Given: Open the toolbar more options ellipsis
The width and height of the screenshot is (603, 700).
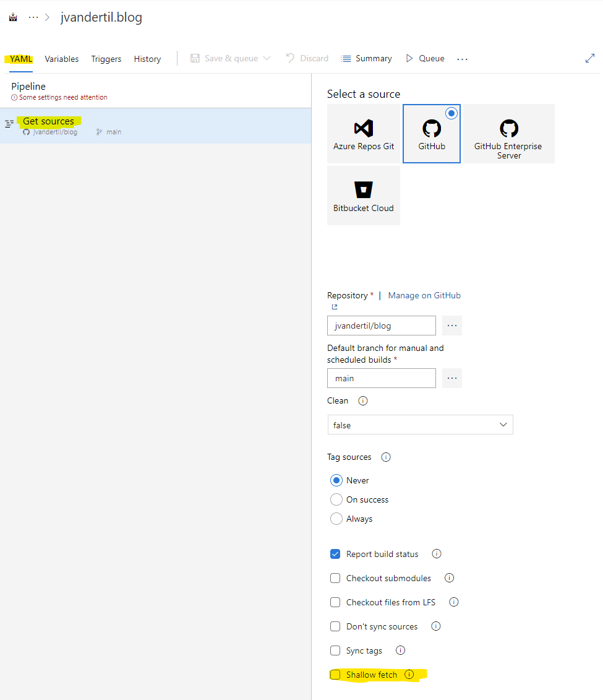Looking at the screenshot, I should coord(463,59).
